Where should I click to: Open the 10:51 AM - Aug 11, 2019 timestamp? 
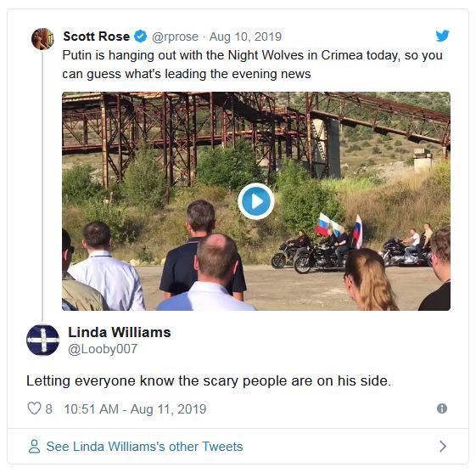(x=135, y=409)
